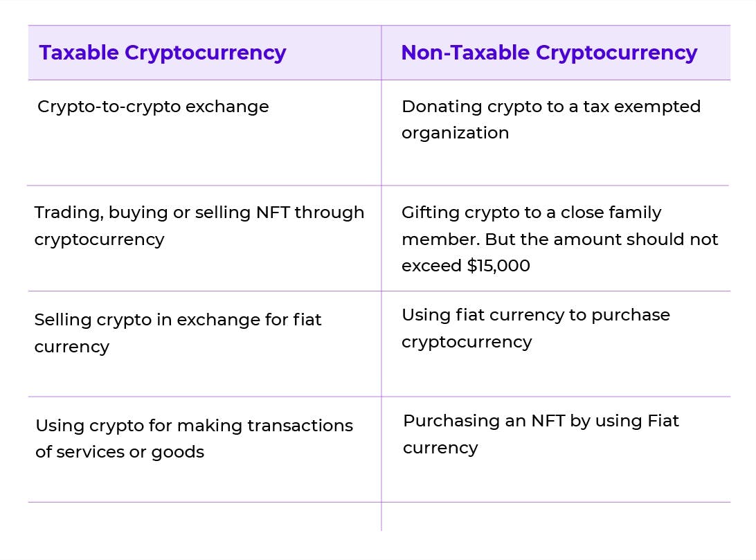Click 'of services or goods' text line
This screenshot has height=560, width=756.
click(x=120, y=453)
